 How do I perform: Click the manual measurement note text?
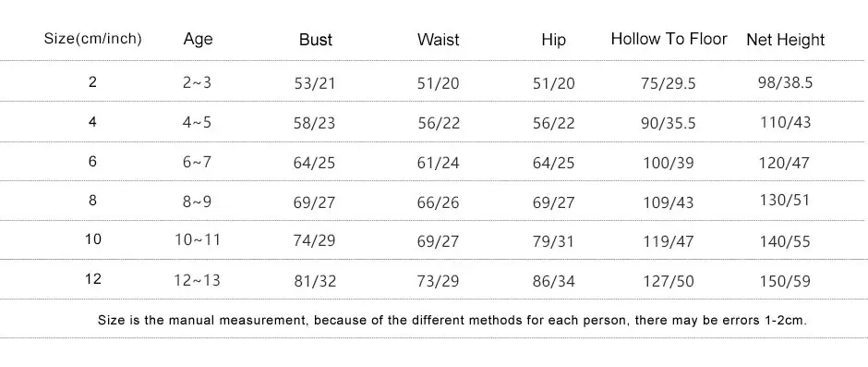pos(452,321)
